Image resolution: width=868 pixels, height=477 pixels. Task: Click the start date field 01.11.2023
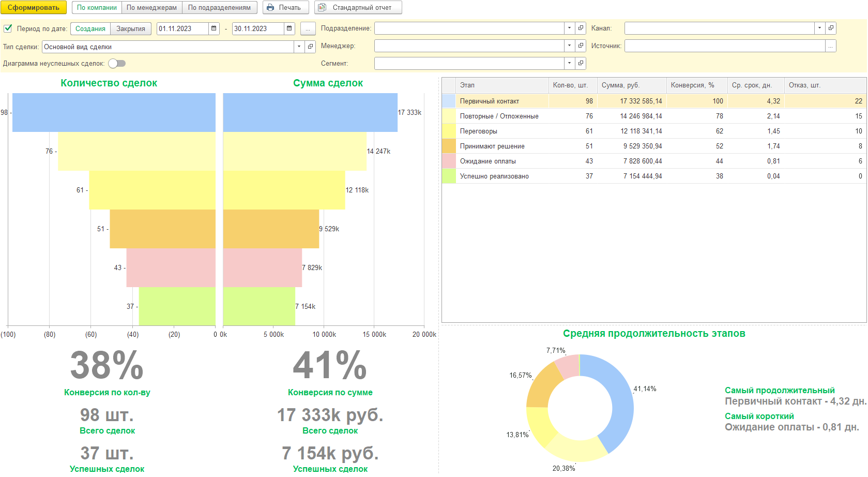click(x=182, y=28)
